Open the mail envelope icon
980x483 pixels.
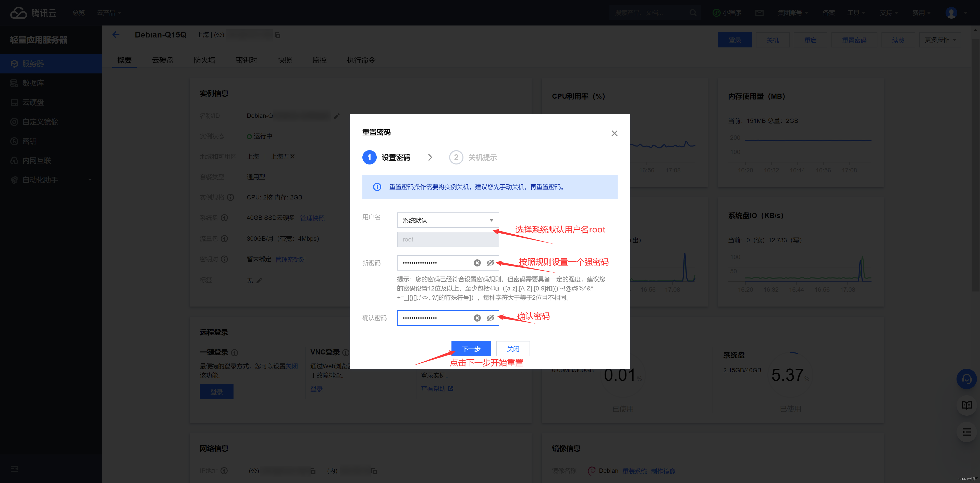click(x=759, y=12)
